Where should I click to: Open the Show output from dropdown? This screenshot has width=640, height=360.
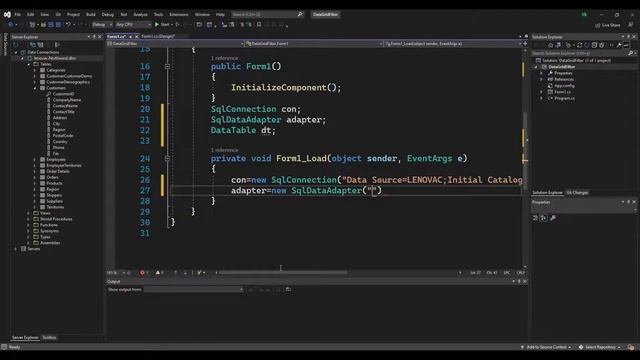193,289
